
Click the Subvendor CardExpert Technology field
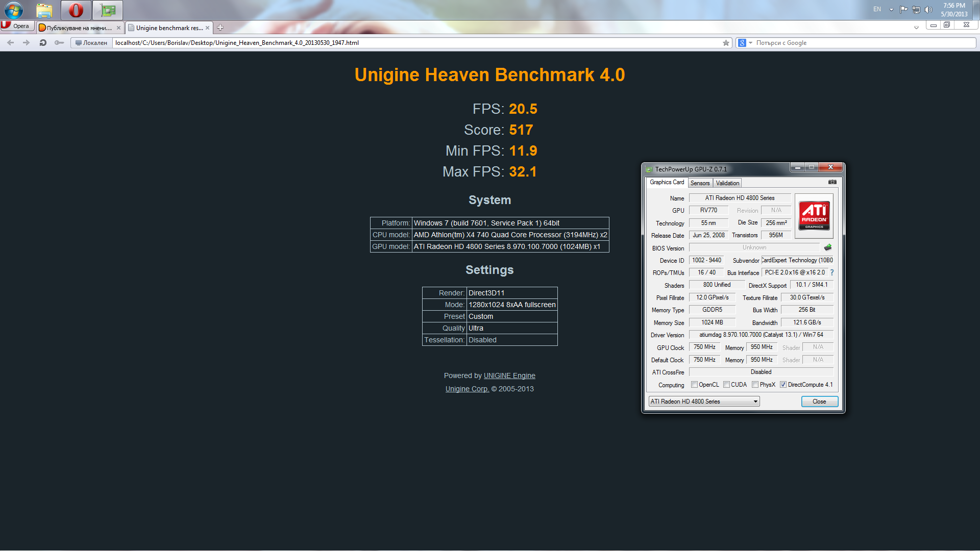[797, 260]
